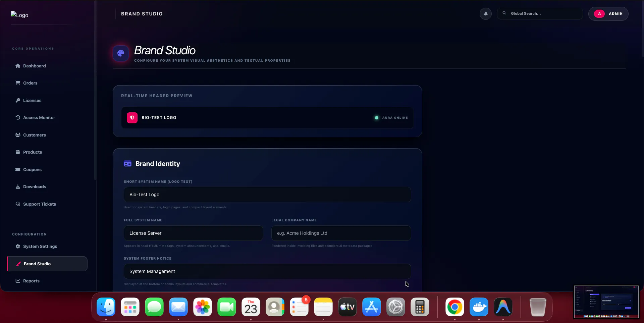Click the BRAND STUDIO breadcrumb title
The image size is (644, 323).
(x=142, y=14)
